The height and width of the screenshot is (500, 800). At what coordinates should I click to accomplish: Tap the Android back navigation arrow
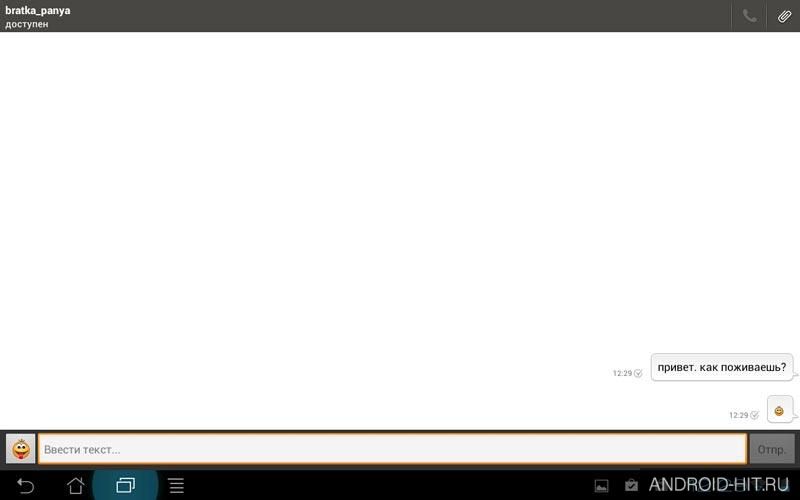[x=25, y=485]
